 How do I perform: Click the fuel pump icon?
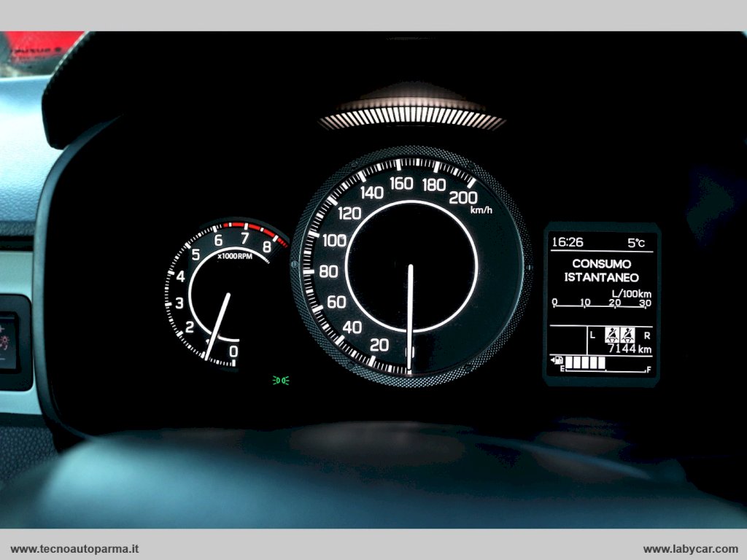(558, 360)
